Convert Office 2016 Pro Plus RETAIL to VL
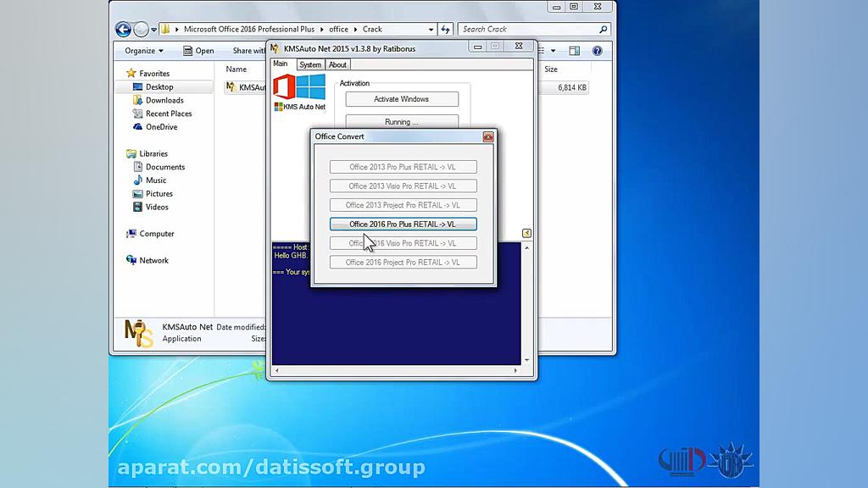The width and height of the screenshot is (868, 488). (403, 224)
